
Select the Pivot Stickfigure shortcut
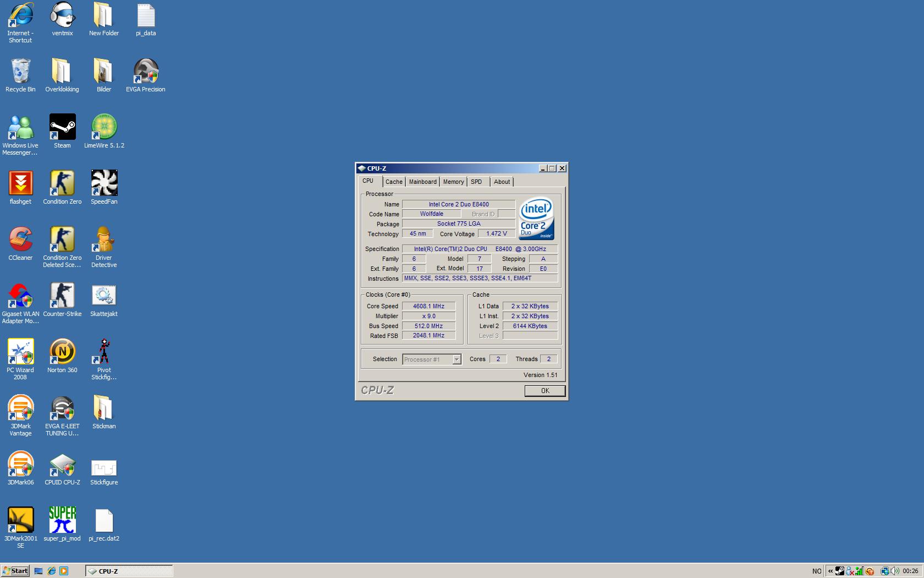point(104,359)
